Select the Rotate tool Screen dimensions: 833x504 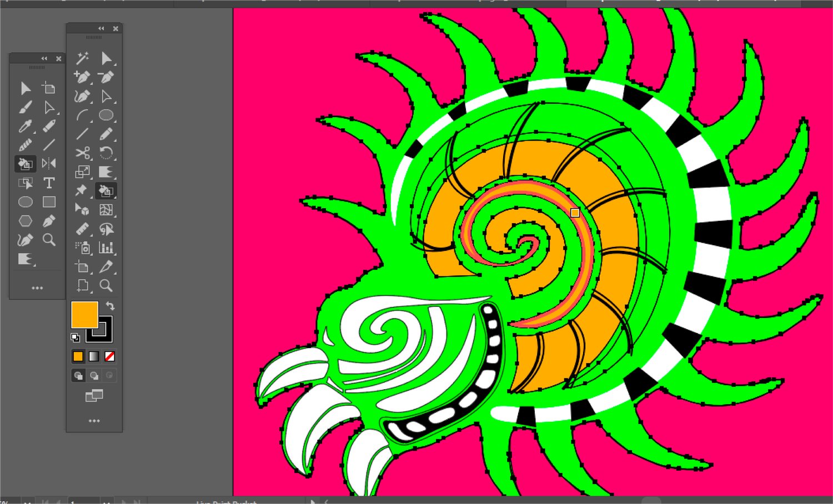(x=106, y=153)
